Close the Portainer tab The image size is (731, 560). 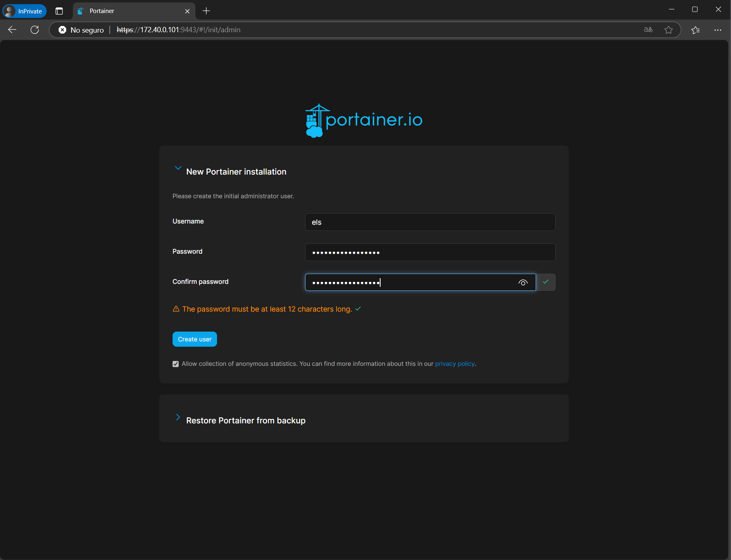point(187,11)
